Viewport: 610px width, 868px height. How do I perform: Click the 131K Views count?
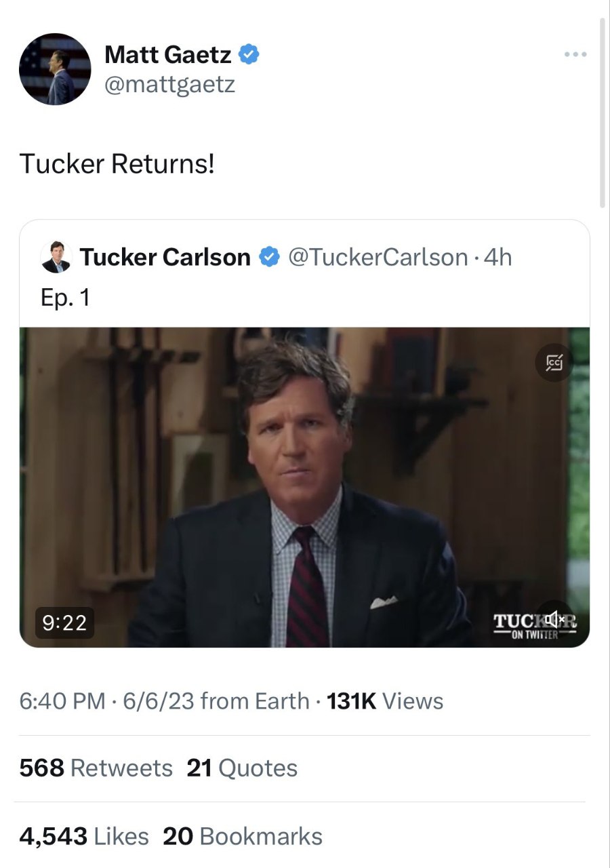point(384,701)
